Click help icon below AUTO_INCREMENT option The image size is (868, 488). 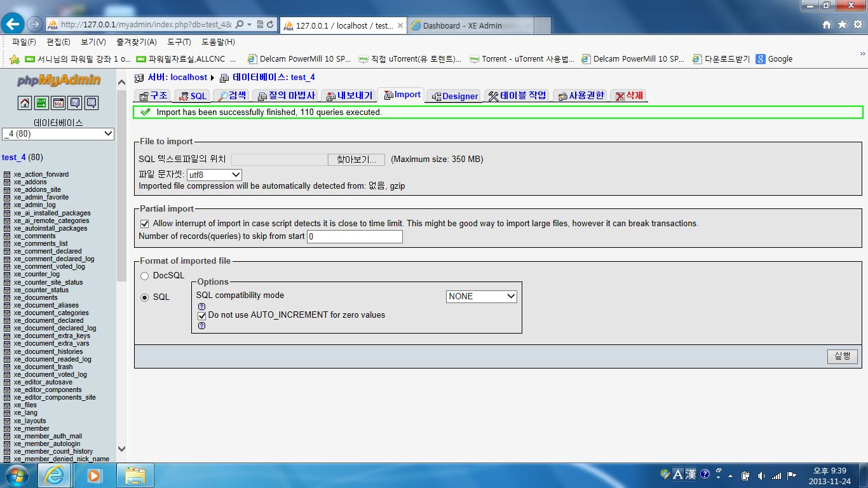click(x=201, y=325)
